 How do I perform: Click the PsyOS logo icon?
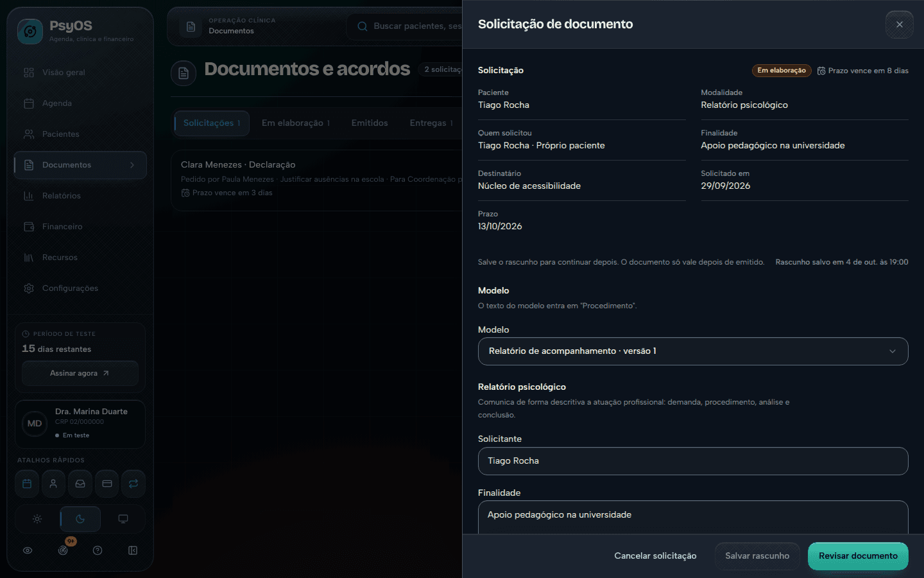coord(30,31)
